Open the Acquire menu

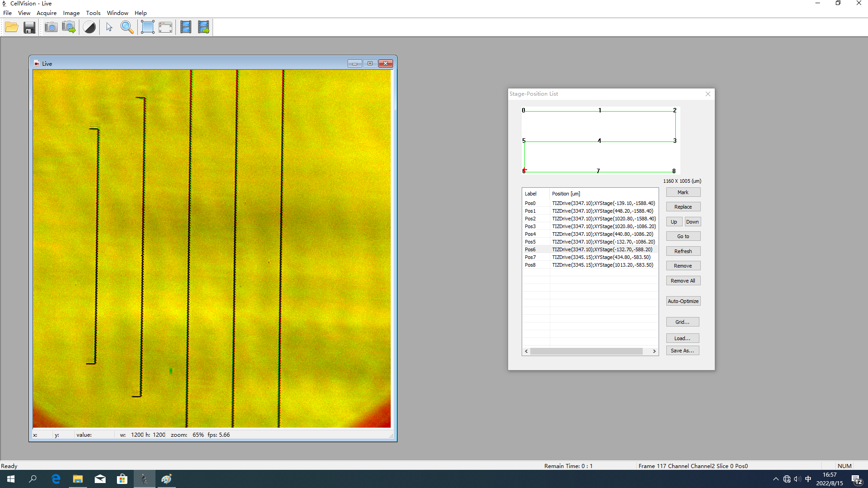(x=46, y=13)
